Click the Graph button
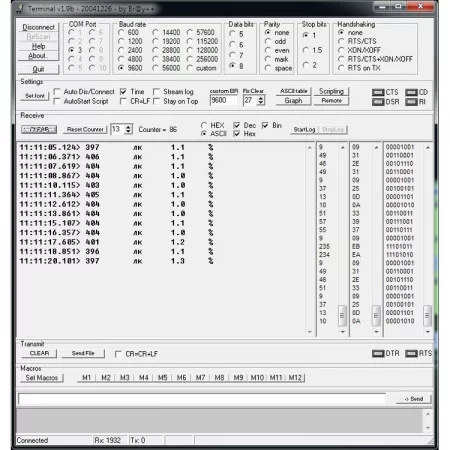This screenshot has width=450, height=450. [x=293, y=101]
